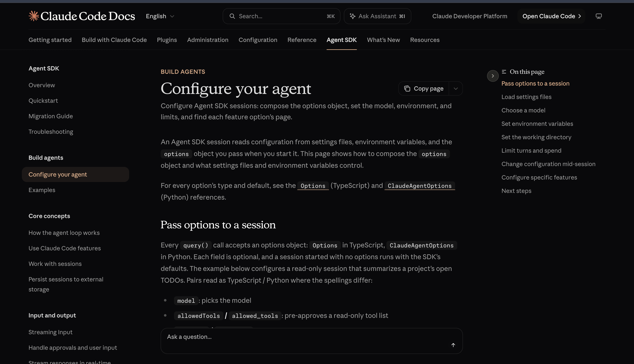The height and width of the screenshot is (364, 634).
Task: Click the copy icon in Copy page
Action: pyautogui.click(x=407, y=89)
